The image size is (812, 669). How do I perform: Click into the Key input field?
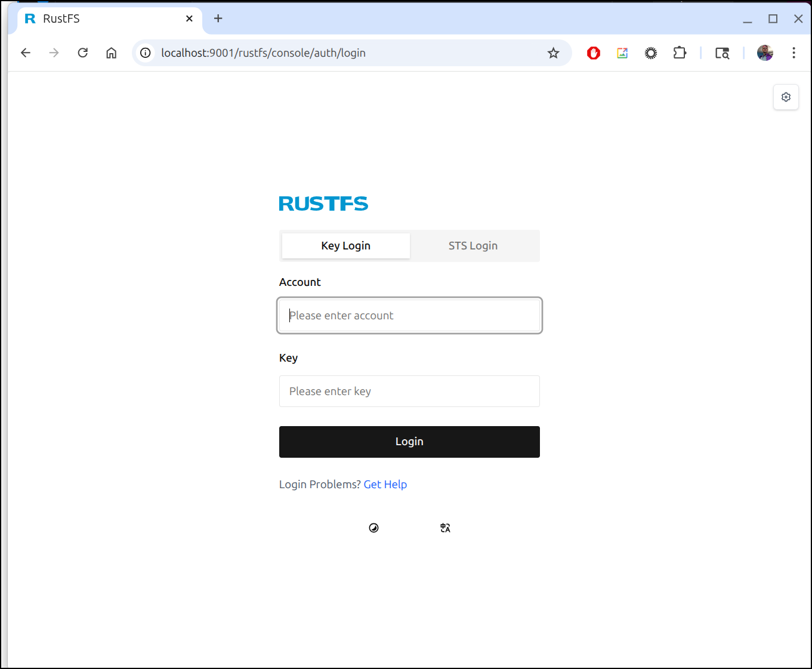tap(409, 391)
